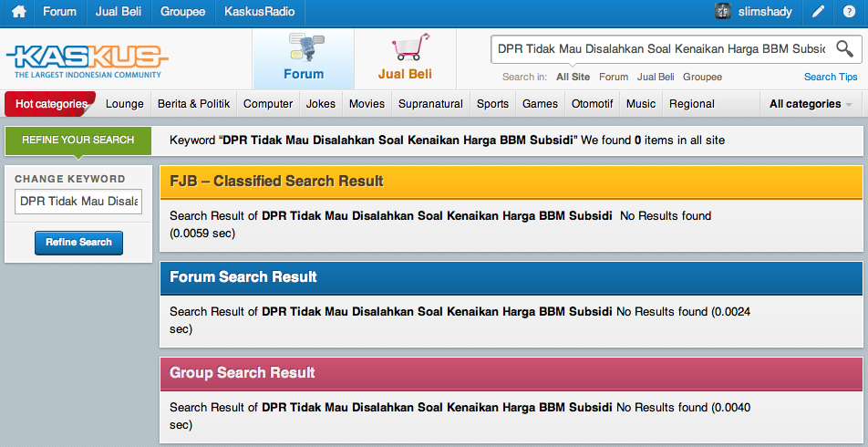The height and width of the screenshot is (447, 868).
Task: Click the Forum Search Result header
Action: tap(511, 277)
